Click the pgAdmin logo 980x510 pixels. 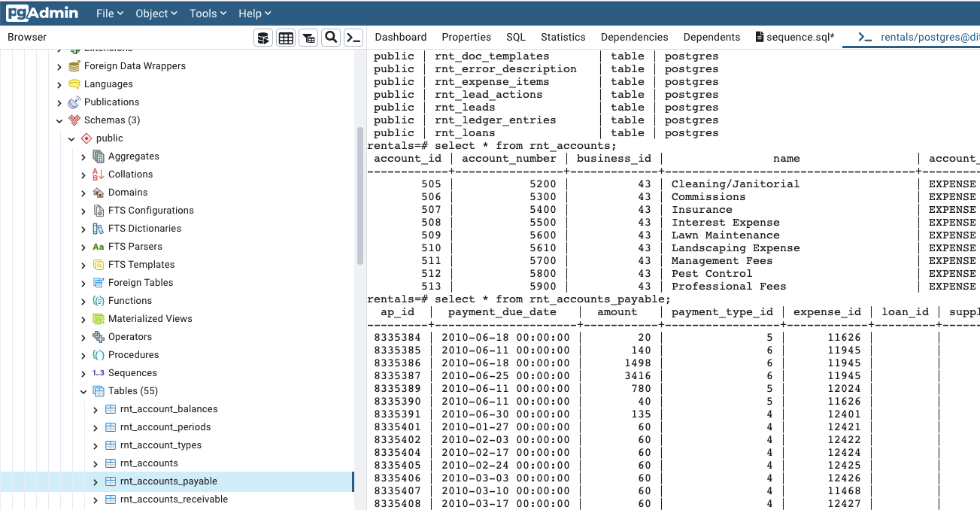tap(42, 14)
